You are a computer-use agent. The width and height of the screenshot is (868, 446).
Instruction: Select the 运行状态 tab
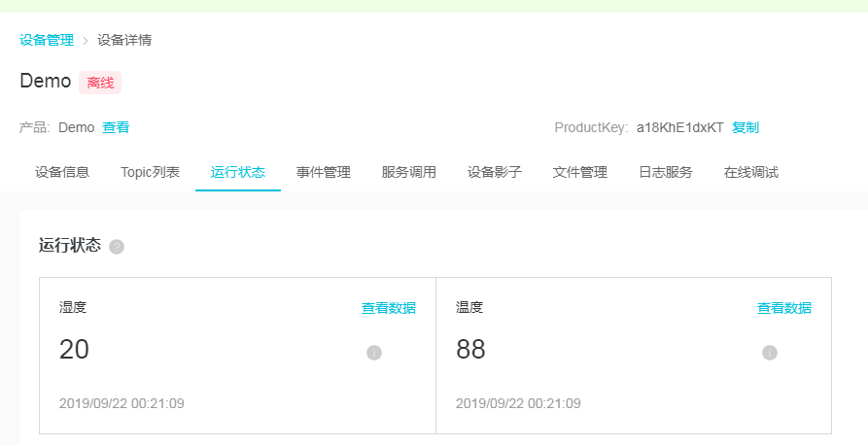[x=237, y=172]
